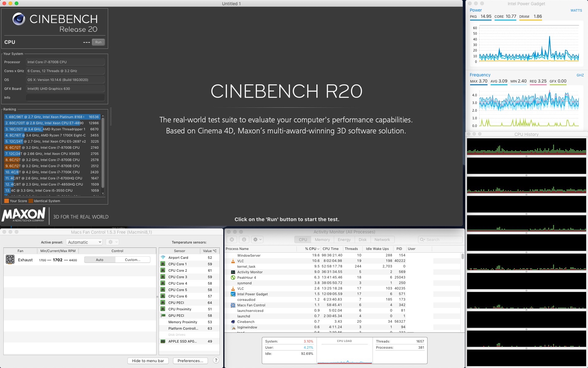Click the Quit process X icon
588x368 pixels.
point(232,240)
